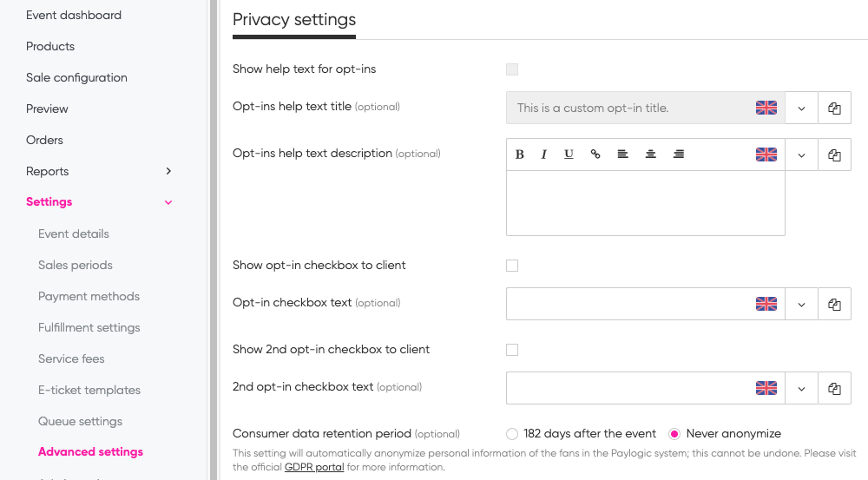The height and width of the screenshot is (480, 868).
Task: Apply bold formatting in description editor
Action: pos(520,155)
